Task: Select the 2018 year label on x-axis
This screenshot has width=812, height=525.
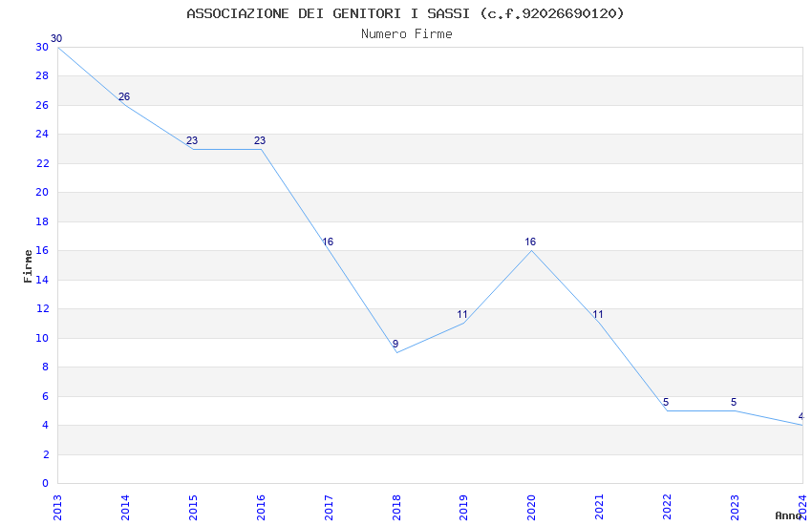Action: [x=396, y=508]
